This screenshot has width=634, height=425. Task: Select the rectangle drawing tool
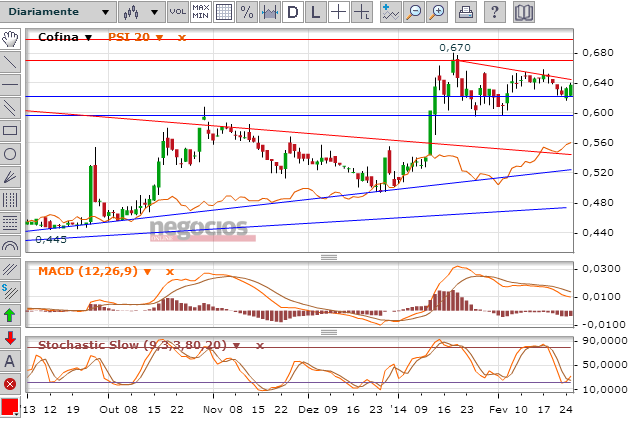pos(10,131)
